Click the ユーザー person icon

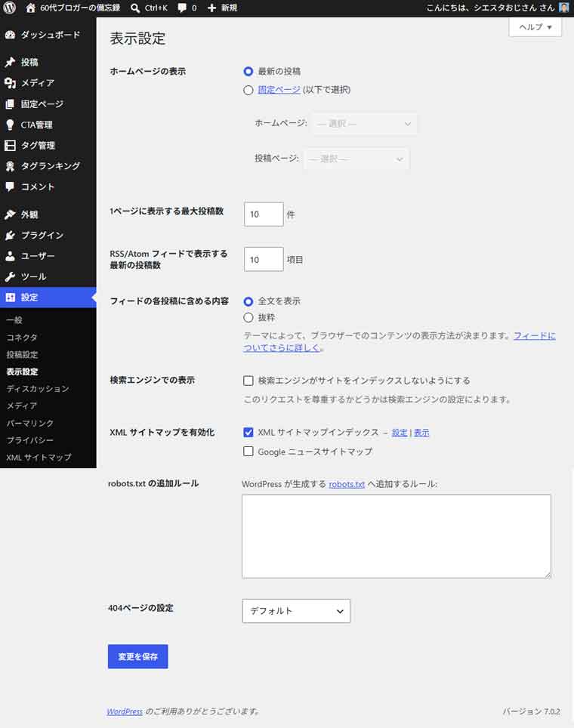[10, 256]
